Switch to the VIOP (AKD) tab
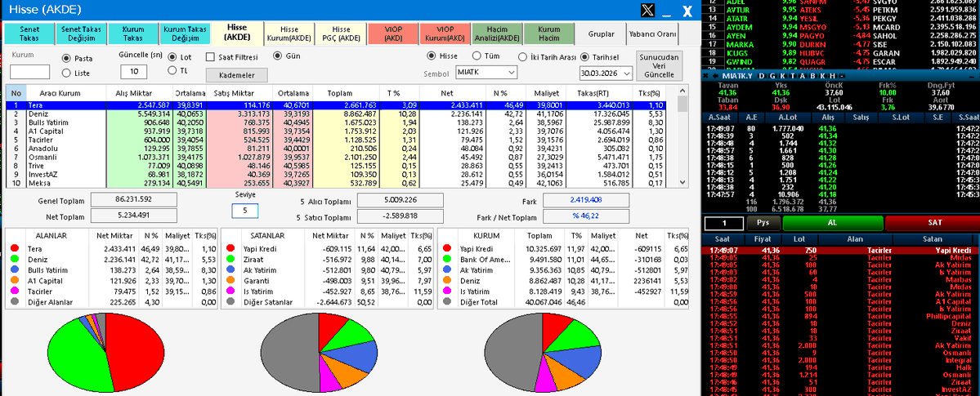 (393, 33)
